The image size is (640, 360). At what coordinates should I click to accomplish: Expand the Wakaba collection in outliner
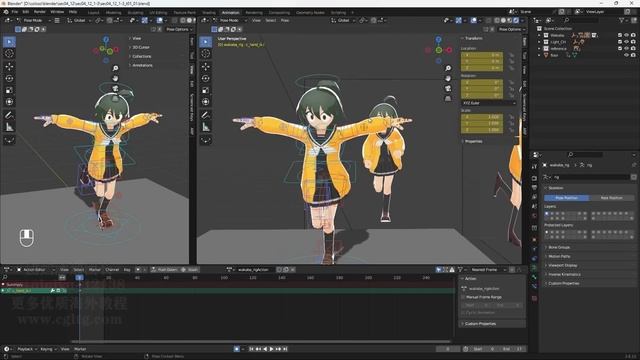tap(539, 36)
